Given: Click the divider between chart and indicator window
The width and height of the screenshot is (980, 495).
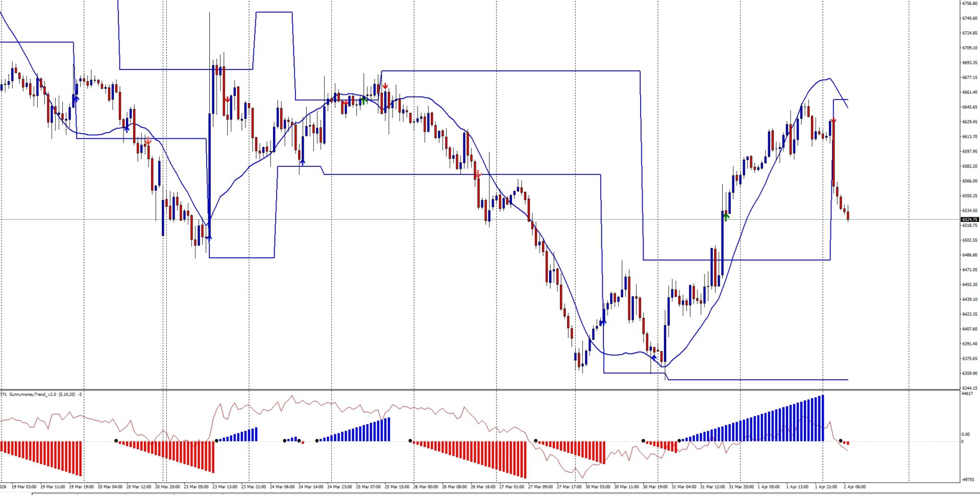Looking at the screenshot, I should point(480,390).
